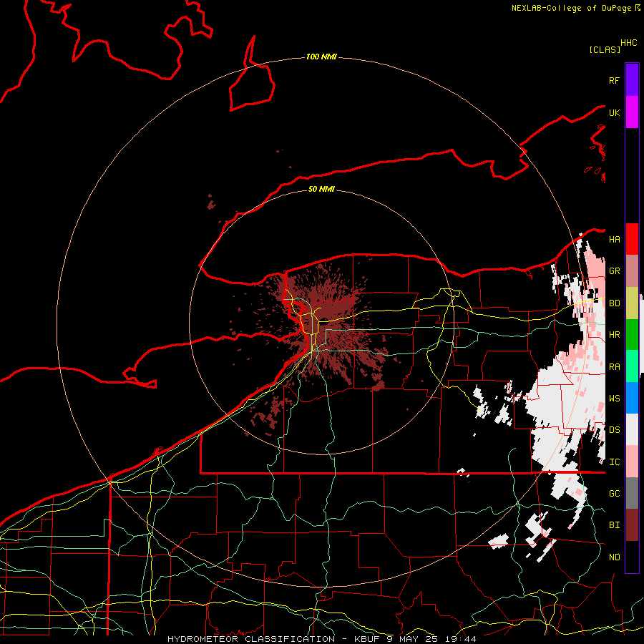The width and height of the screenshot is (644, 644).
Task: Click the ND black legend swatch
Action: 632,557
